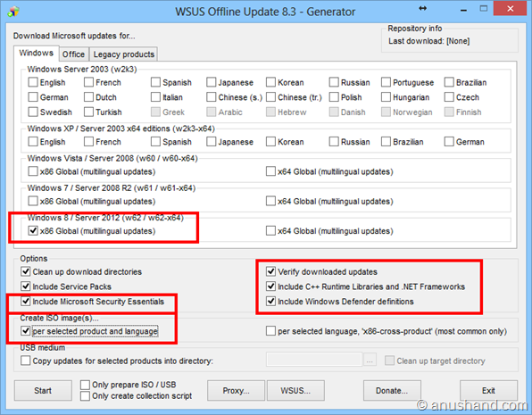Enable the Swedish checkbox
Image resolution: width=532 pixels, height=415 pixels.
(x=33, y=112)
